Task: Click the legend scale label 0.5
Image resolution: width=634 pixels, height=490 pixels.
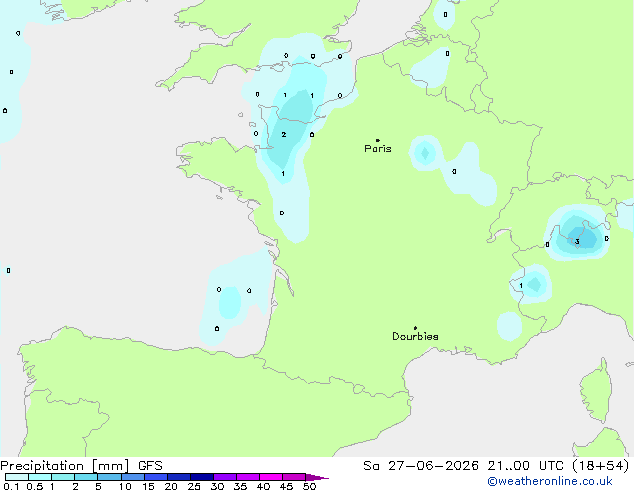Action: click(35, 486)
